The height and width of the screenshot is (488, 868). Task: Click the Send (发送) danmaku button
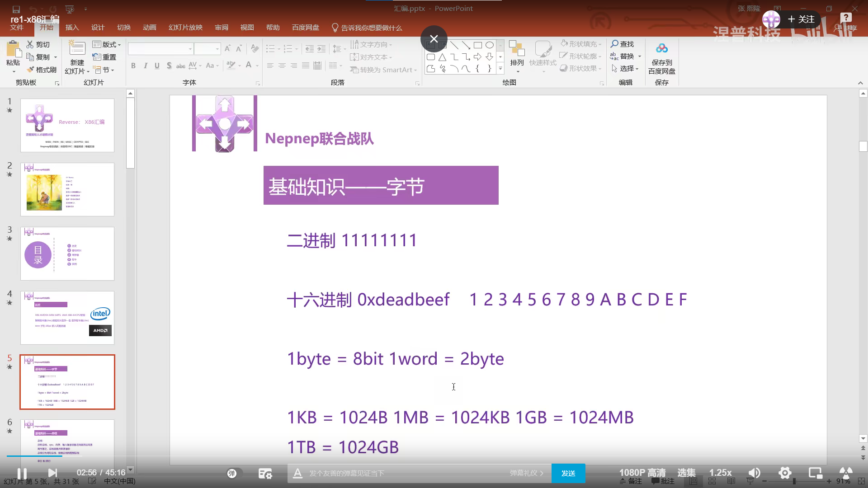(x=568, y=473)
